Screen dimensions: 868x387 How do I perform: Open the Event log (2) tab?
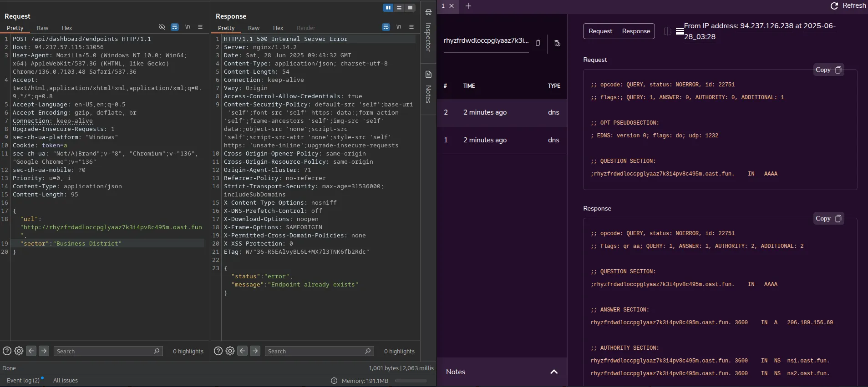click(x=23, y=381)
